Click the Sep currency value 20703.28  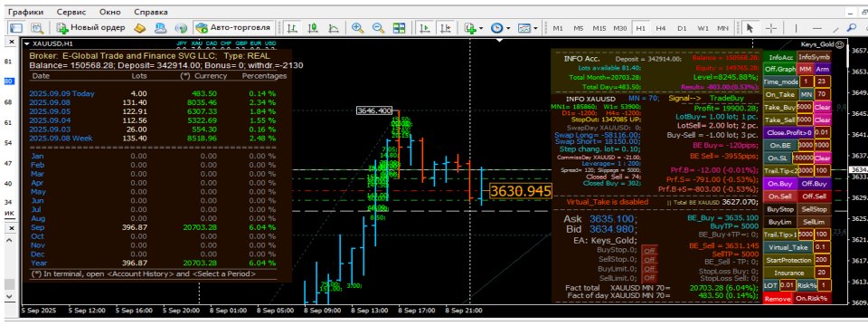201,227
